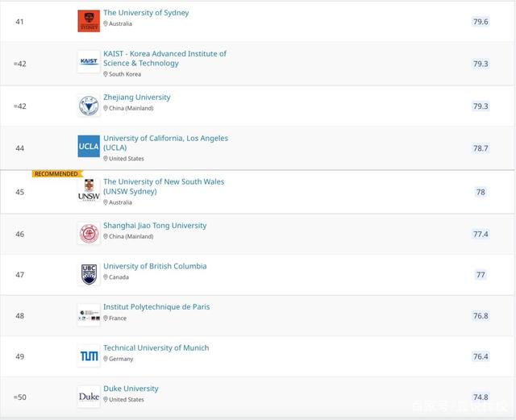Click the RECOMMENDED badge on UNSW

[x=56, y=174]
